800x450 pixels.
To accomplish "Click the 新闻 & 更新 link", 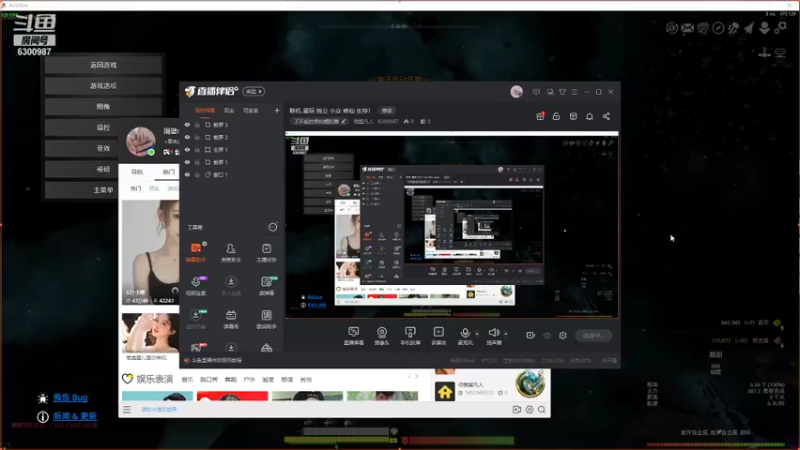I will [x=75, y=416].
